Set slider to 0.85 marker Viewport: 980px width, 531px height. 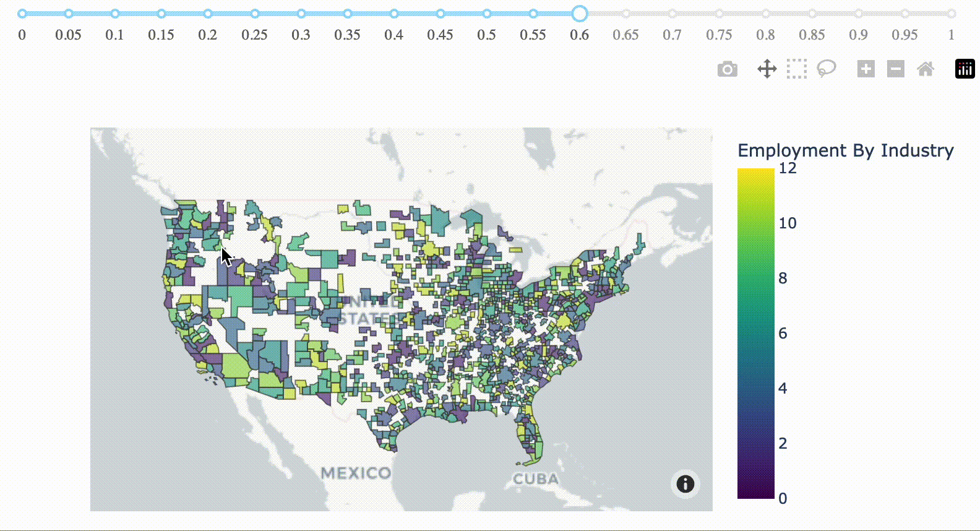pyautogui.click(x=812, y=14)
